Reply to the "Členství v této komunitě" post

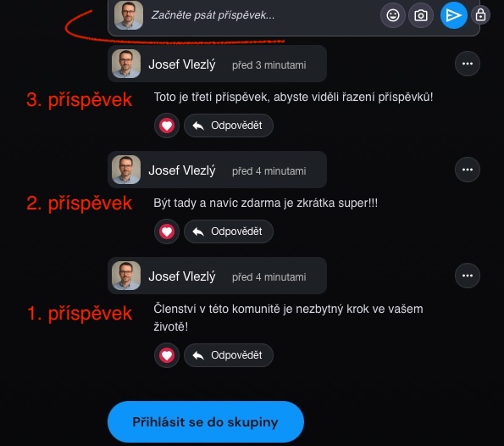pyautogui.click(x=229, y=355)
